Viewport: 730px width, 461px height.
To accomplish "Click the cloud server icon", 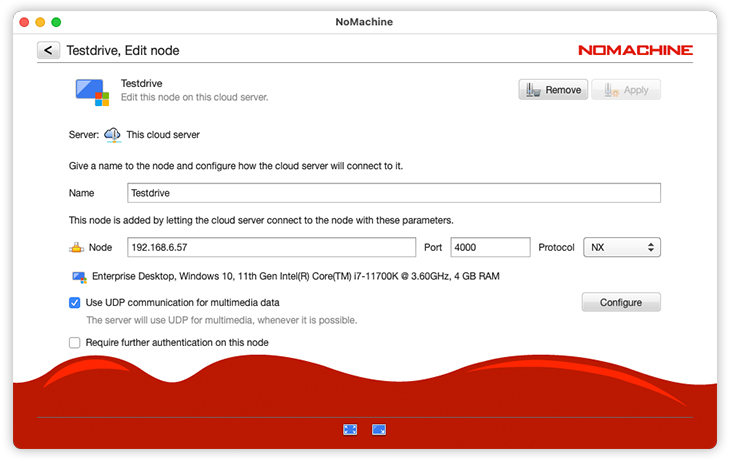I will (x=112, y=134).
